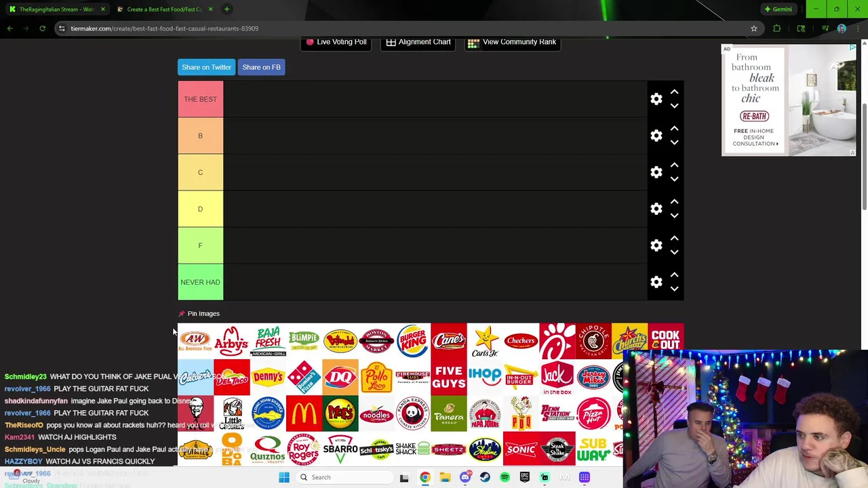This screenshot has height=488, width=868.
Task: Select the Raising Cane's logo
Action: point(448,341)
